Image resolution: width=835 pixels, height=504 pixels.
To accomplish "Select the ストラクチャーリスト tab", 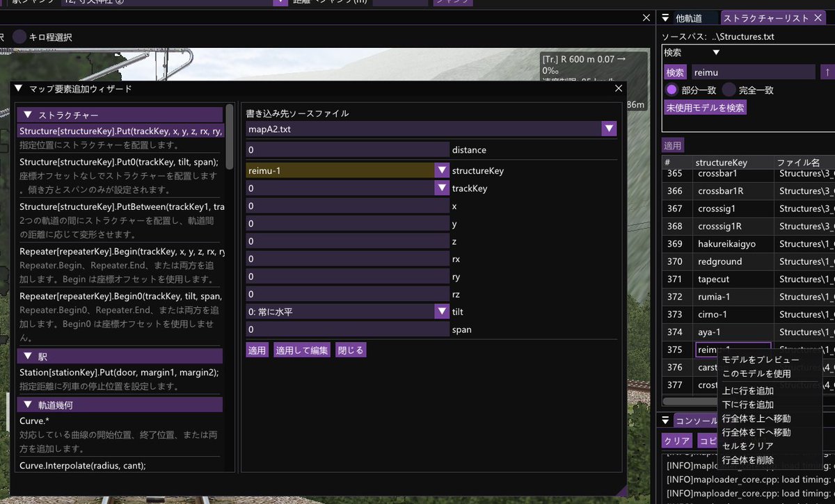I will [x=766, y=18].
